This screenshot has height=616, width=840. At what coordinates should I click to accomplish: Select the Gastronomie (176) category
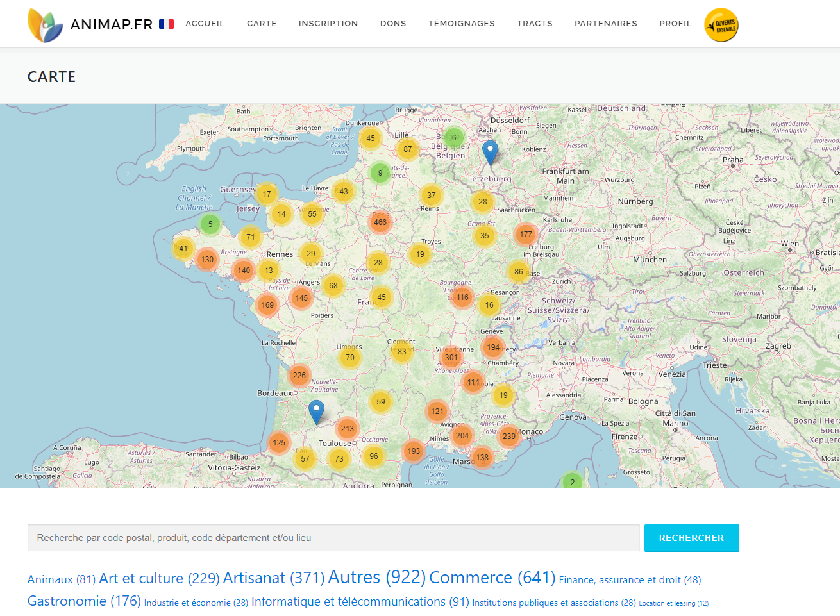pos(84,601)
